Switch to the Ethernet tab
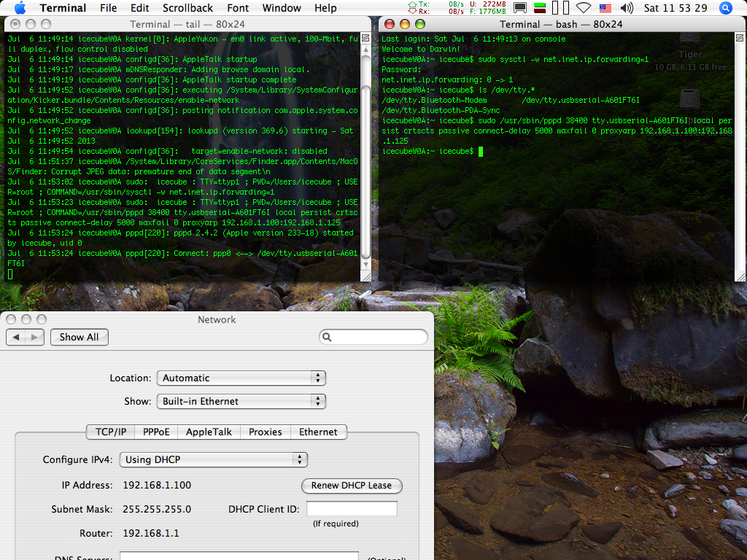The width and height of the screenshot is (747, 560). (318, 432)
